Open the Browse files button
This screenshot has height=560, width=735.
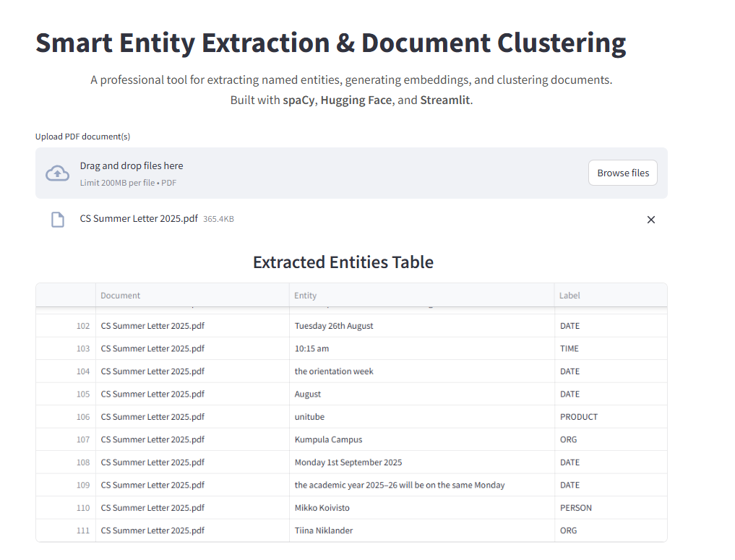[622, 173]
